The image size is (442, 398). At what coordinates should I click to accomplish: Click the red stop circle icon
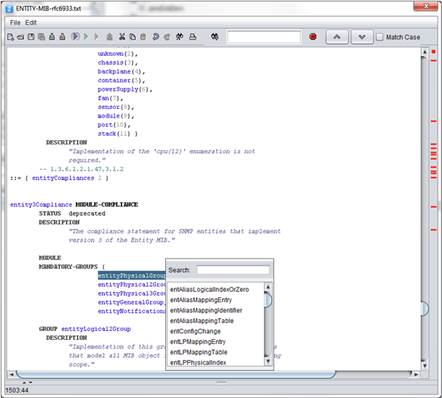pyautogui.click(x=313, y=37)
